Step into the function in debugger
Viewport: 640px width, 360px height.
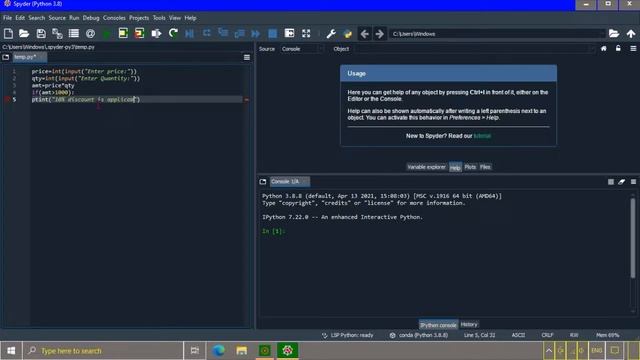[x=223, y=33]
